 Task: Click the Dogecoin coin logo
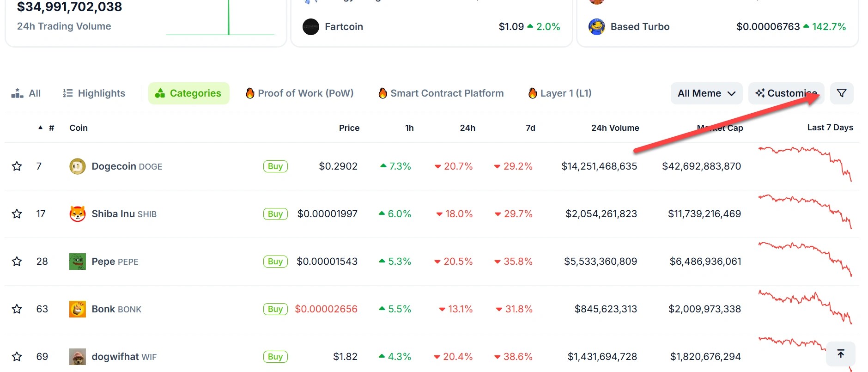78,166
